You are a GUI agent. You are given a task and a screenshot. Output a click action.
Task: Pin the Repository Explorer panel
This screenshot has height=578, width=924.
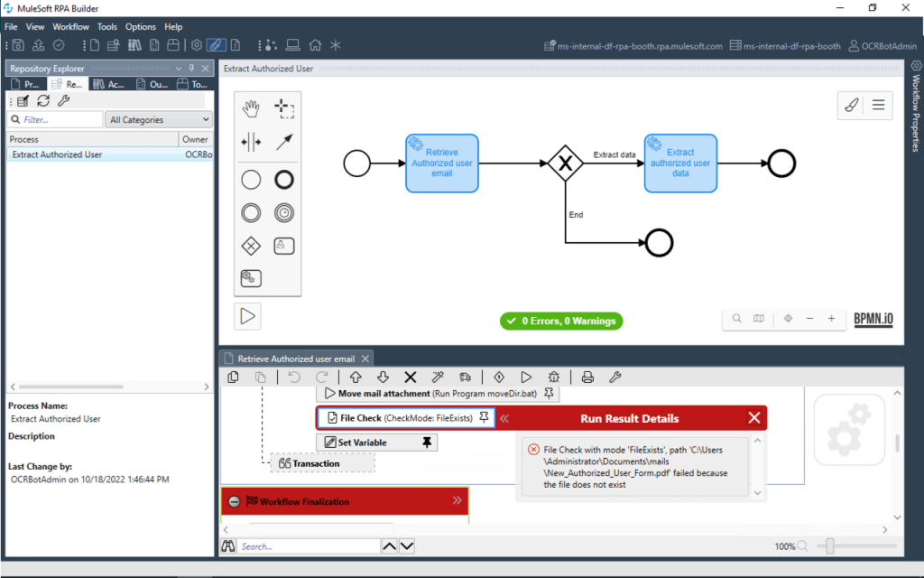point(191,69)
